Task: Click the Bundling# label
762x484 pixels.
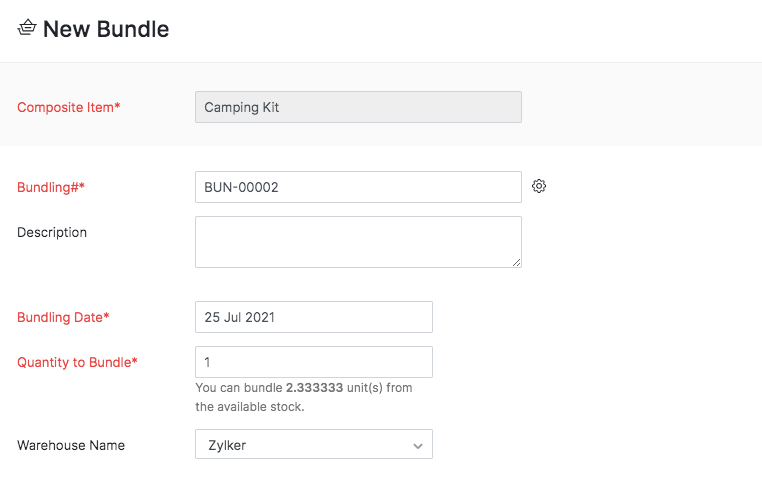Action: point(51,187)
